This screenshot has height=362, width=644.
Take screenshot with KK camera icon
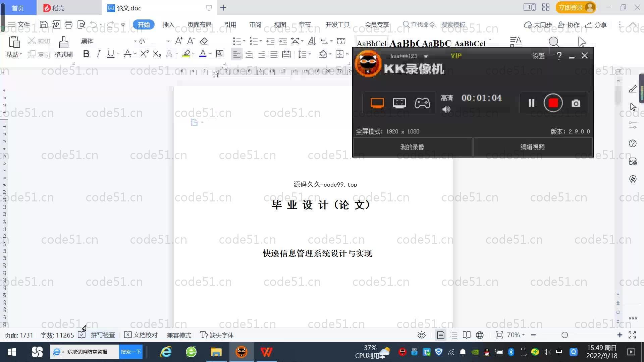click(x=576, y=103)
